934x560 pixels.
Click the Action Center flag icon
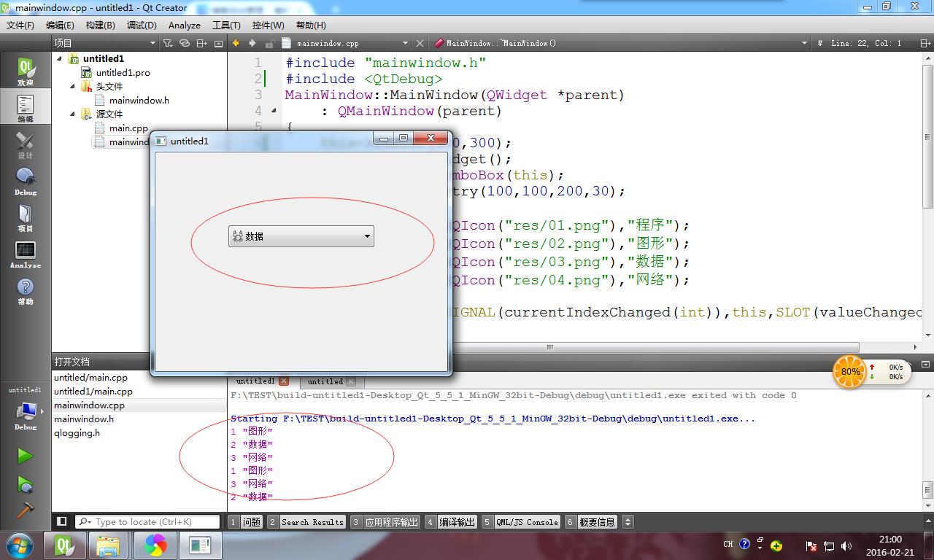coord(811,545)
